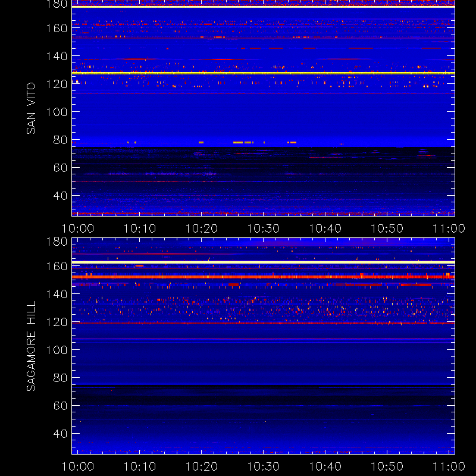Pick the 80 label on Sagamore Hill axis
476x476 pixels.
point(60,378)
